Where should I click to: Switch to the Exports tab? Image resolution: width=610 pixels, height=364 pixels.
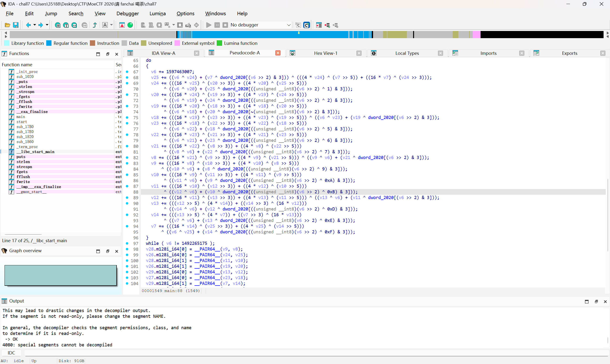[x=569, y=53]
